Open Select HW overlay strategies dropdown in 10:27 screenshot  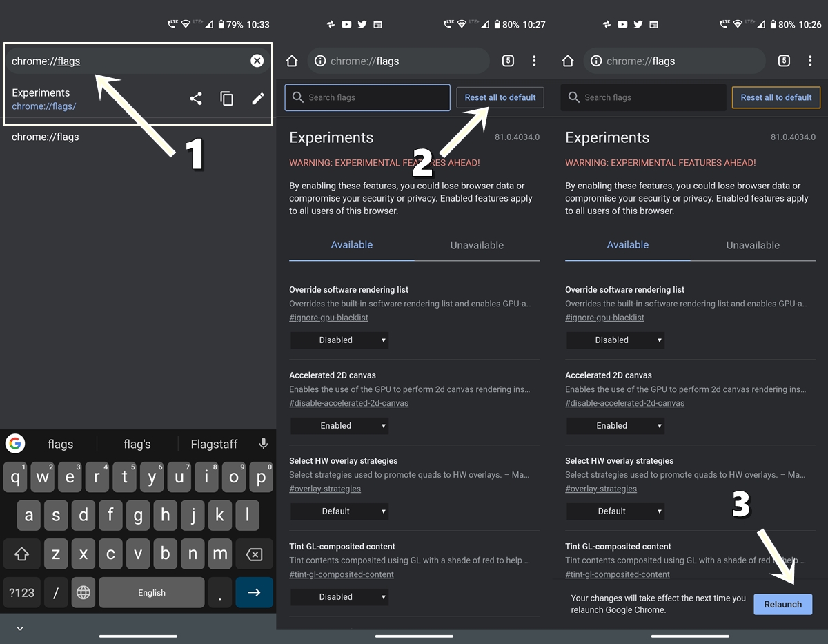click(339, 511)
